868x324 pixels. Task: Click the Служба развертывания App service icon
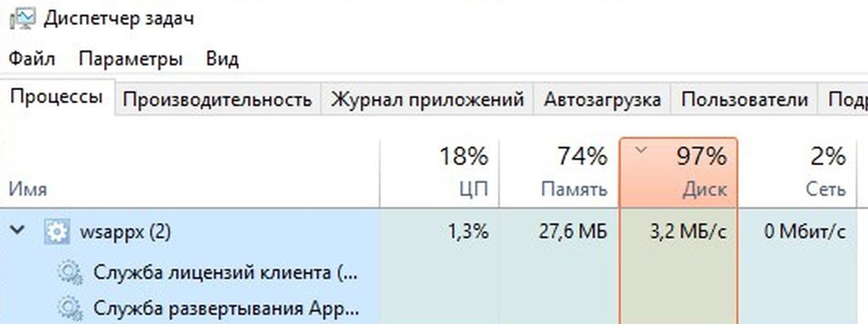point(70,308)
